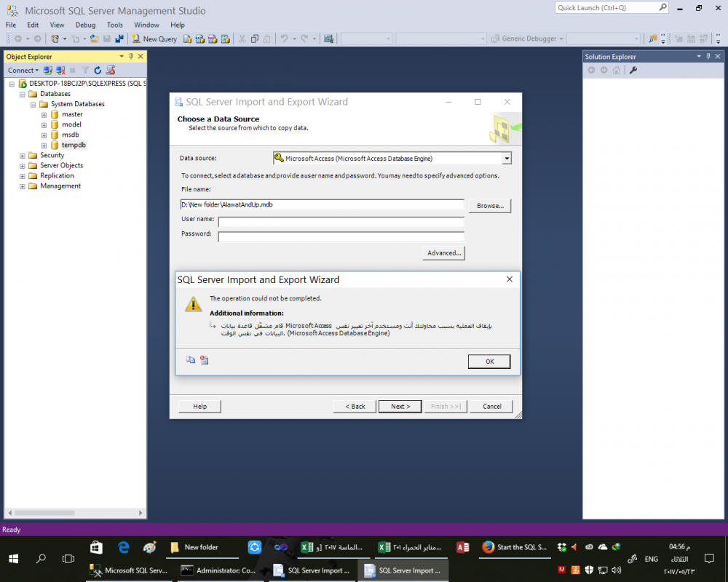Viewport: 728px width, 582px height.
Task: Click the Object Explorer horizontal scrollbar
Action: [76, 513]
